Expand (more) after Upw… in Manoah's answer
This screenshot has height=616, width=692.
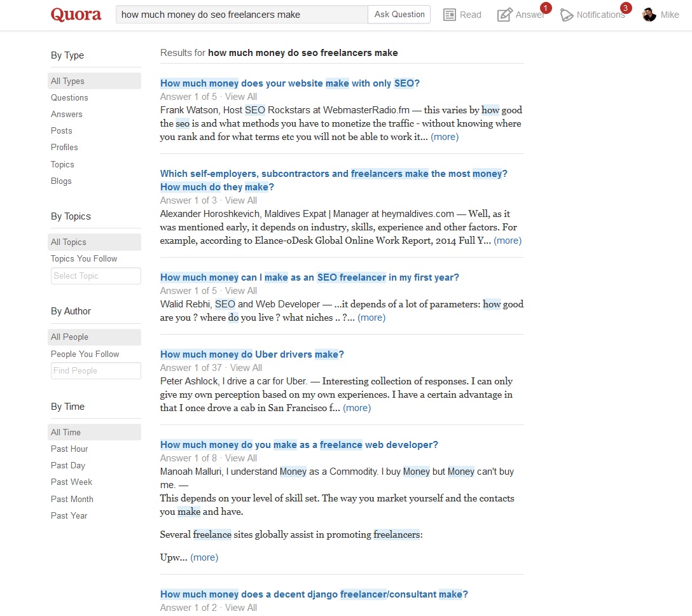coord(204,557)
